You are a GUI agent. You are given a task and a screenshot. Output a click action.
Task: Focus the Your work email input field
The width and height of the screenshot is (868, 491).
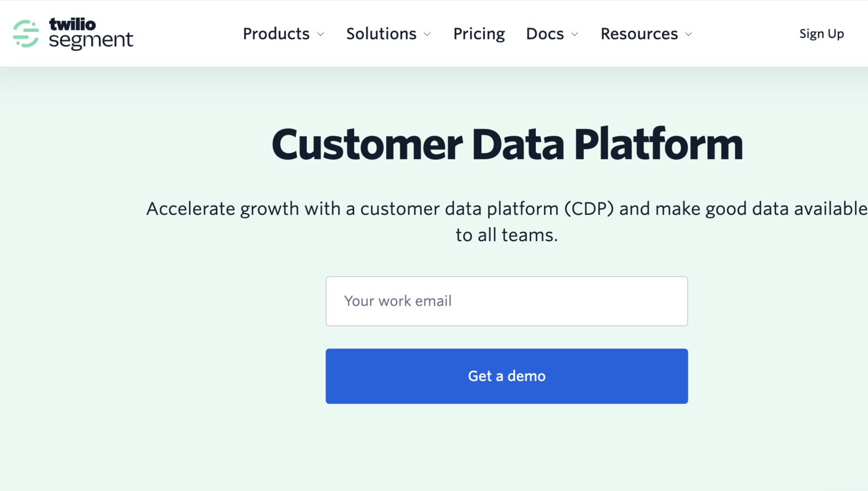pos(506,301)
